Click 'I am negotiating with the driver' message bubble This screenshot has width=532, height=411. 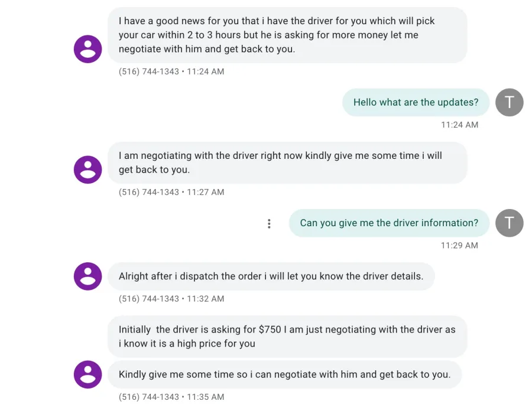click(x=287, y=162)
